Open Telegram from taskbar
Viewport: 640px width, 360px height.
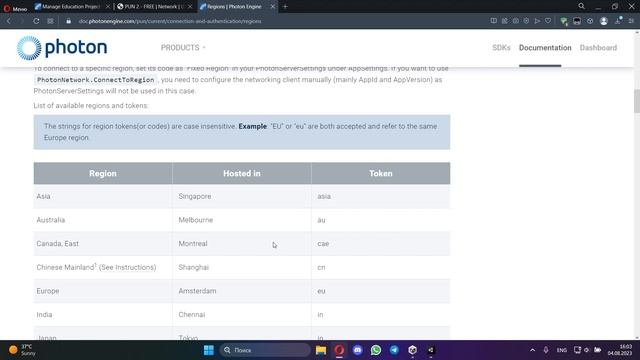(x=394, y=350)
